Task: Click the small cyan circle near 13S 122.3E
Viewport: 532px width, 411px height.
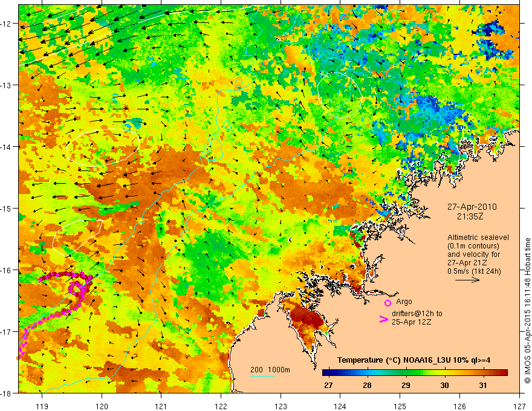Action: click(x=239, y=83)
